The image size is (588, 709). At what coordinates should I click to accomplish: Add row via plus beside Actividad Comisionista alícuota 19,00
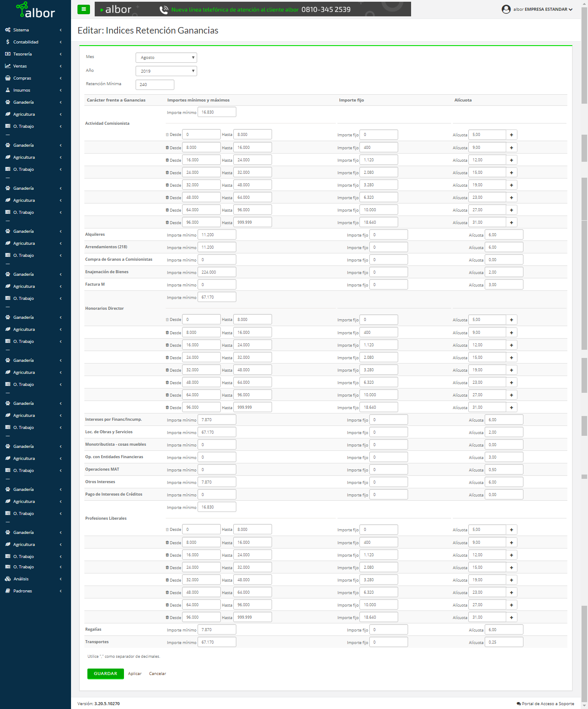511,185
